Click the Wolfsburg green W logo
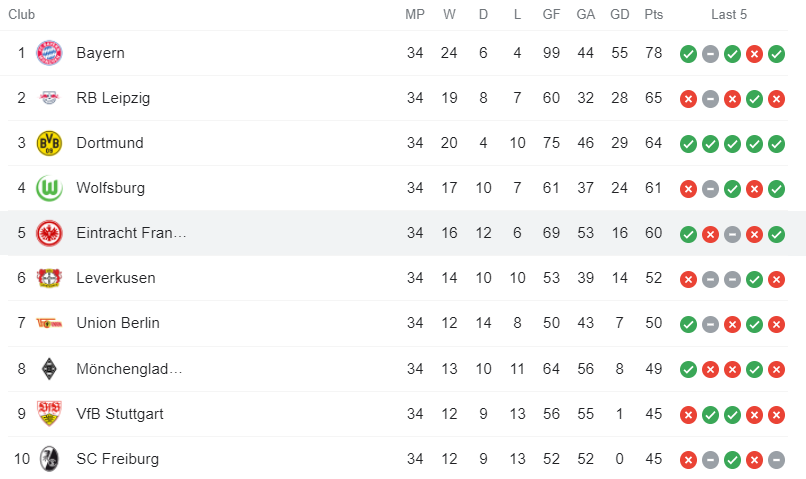The height and width of the screenshot is (479, 806). click(x=49, y=188)
